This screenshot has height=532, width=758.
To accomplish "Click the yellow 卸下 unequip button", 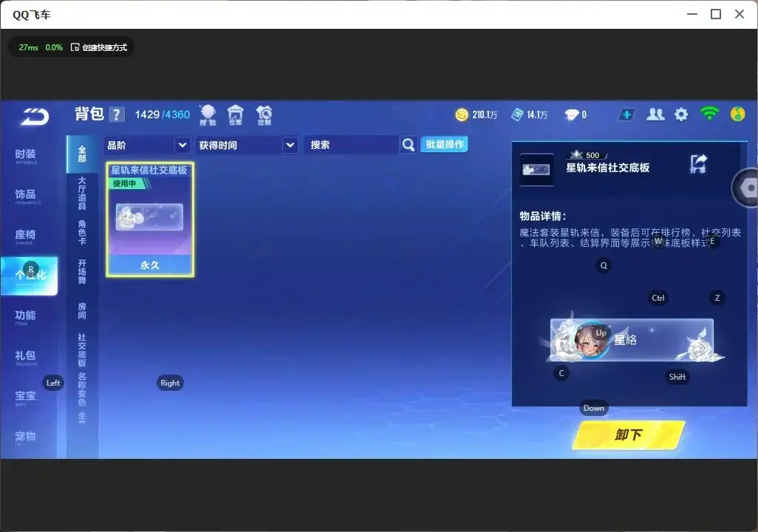I will (x=629, y=434).
